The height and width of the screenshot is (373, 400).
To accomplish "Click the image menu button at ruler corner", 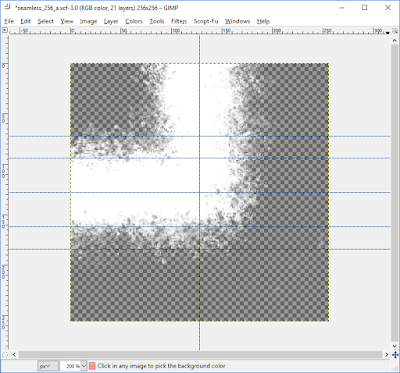I will [x=5, y=30].
